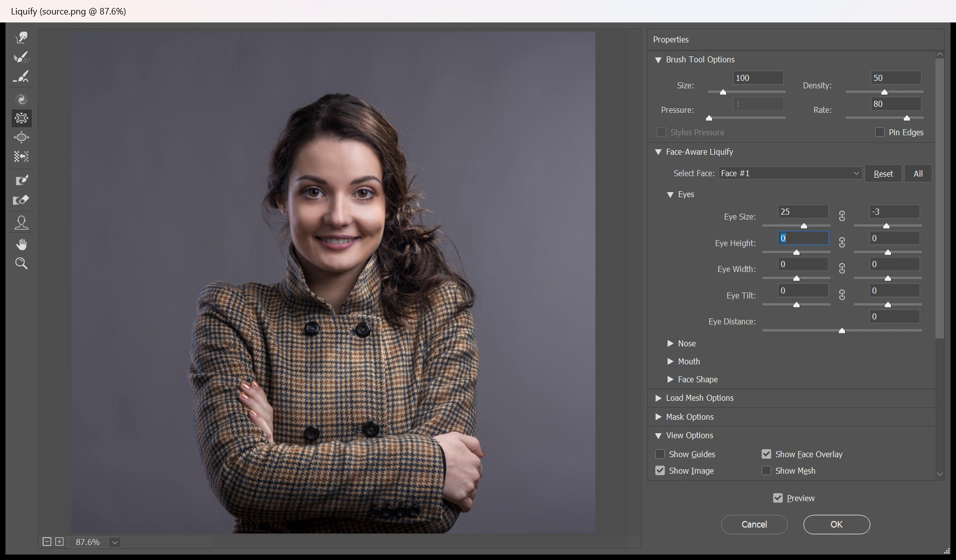Click the brush Size value field
The image size is (956, 560).
[x=758, y=78]
